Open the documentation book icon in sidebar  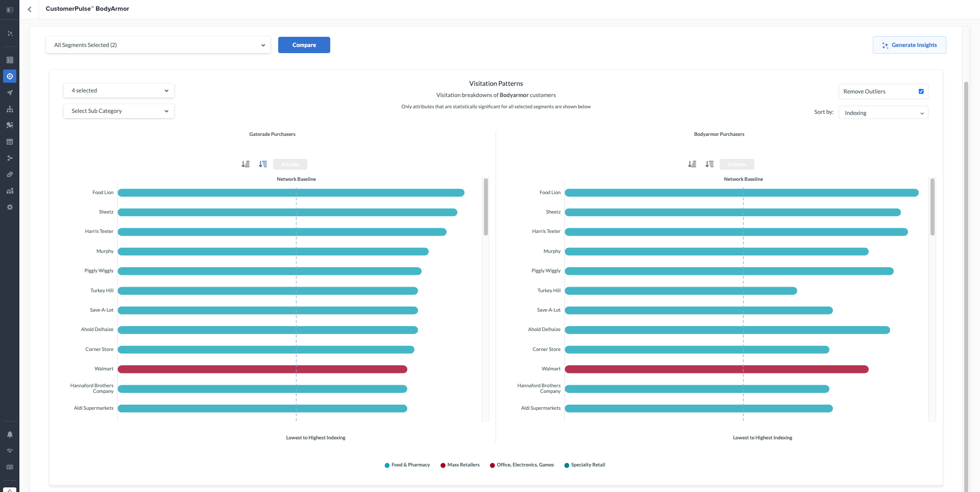pos(10,467)
